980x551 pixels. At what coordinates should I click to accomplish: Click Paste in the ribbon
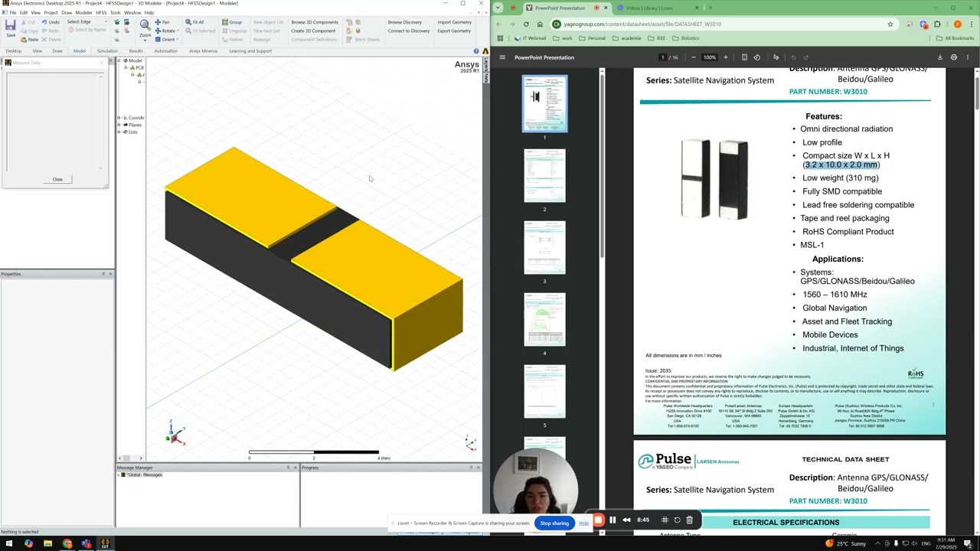point(29,39)
